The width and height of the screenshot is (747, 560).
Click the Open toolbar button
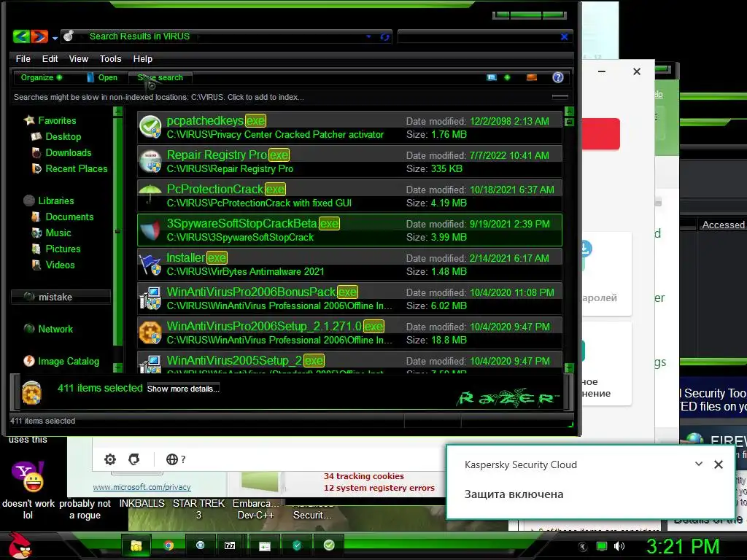[102, 77]
